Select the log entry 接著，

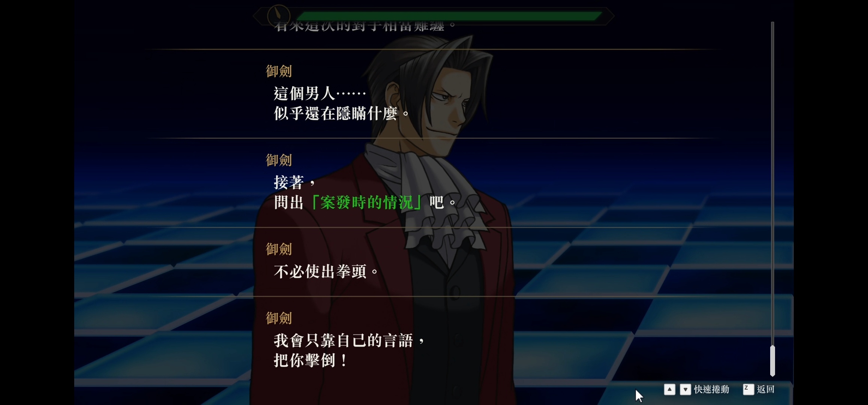295,183
